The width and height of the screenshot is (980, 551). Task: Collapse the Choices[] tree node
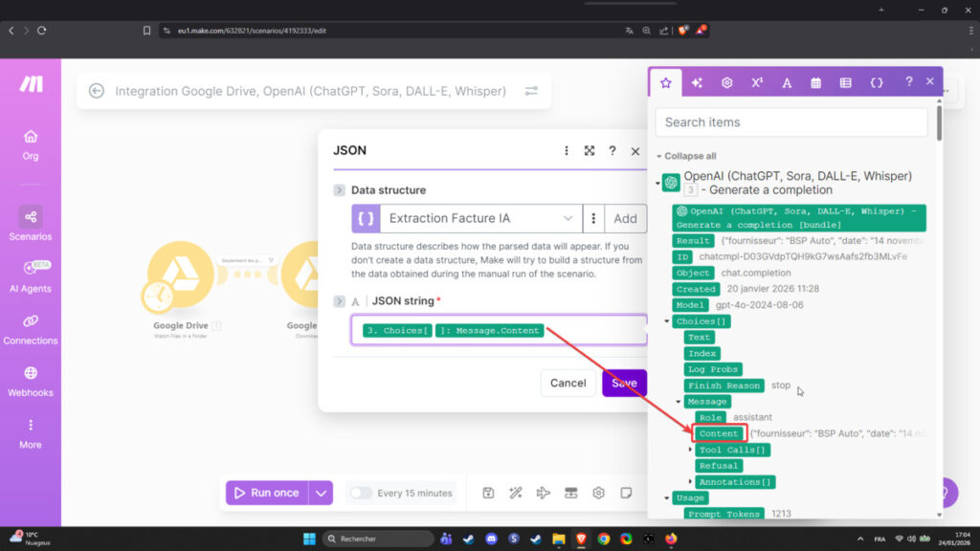(x=667, y=321)
